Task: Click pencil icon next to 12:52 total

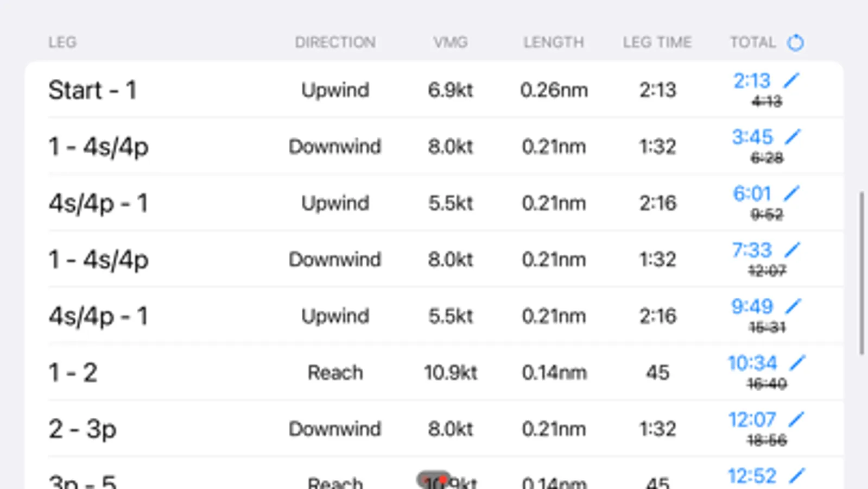Action: point(797,475)
